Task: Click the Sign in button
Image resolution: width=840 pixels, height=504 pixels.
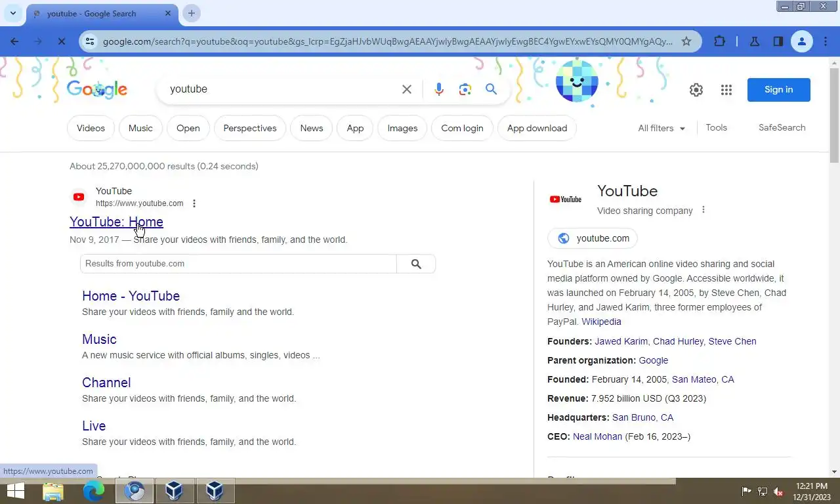Action: click(x=778, y=90)
